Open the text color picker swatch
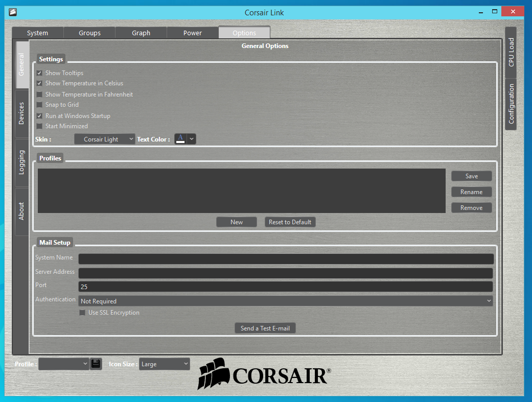This screenshot has height=402, width=532. point(180,139)
